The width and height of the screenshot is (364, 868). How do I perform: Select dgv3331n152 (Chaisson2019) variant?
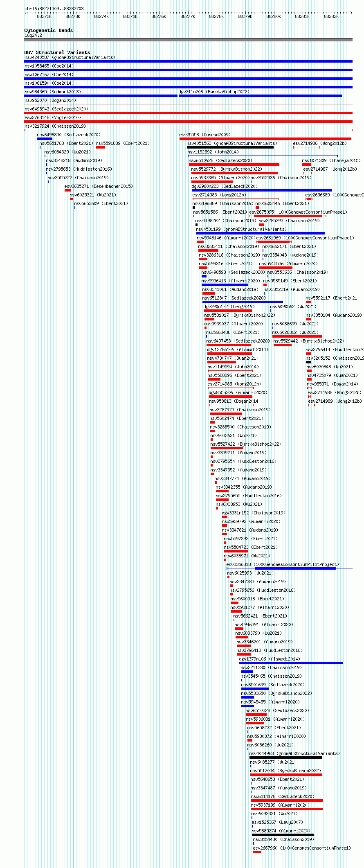254,513
